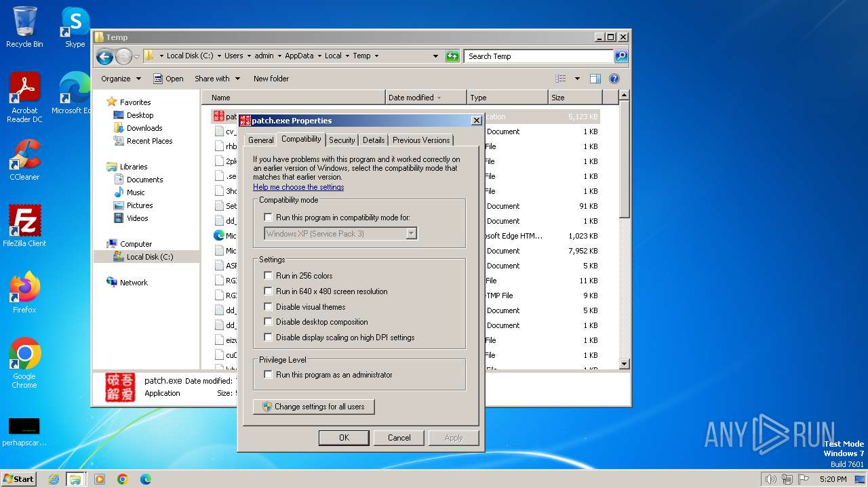This screenshot has height=488, width=868.
Task: Click Help me choose the settings link
Action: 298,187
